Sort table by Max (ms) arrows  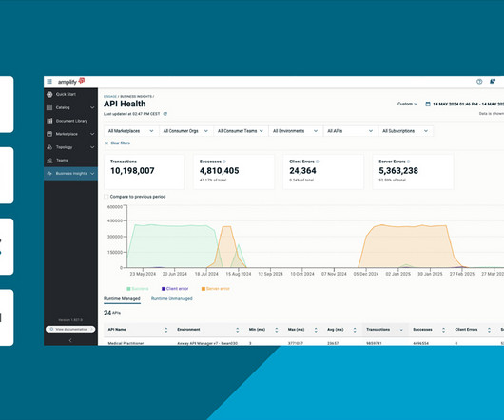pyautogui.click(x=316, y=330)
